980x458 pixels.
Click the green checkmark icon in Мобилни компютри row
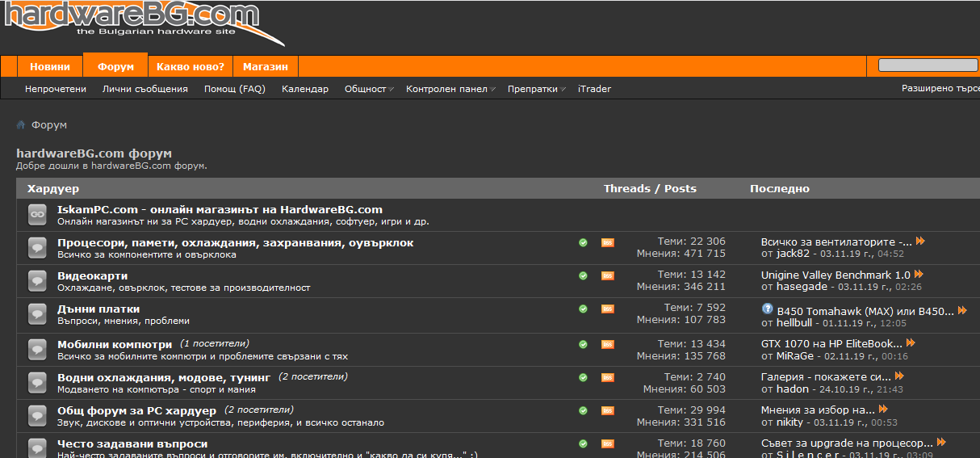(x=583, y=344)
